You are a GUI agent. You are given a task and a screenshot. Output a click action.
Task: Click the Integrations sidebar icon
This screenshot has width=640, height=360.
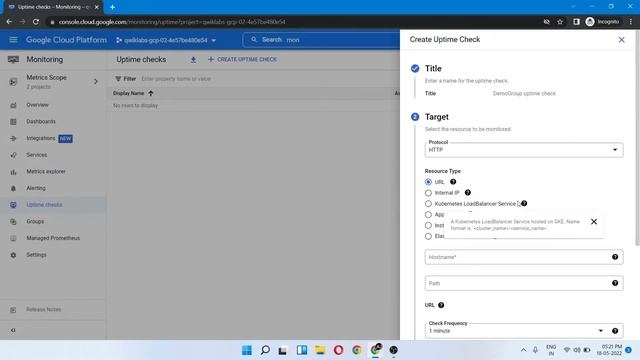coord(13,138)
